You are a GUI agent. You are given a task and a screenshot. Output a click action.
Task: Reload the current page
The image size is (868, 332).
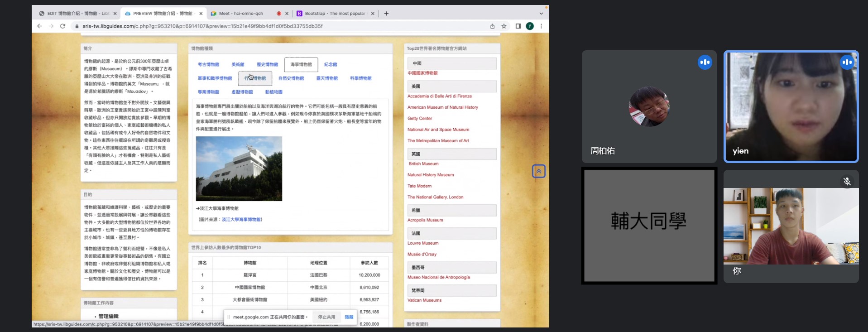click(x=62, y=26)
